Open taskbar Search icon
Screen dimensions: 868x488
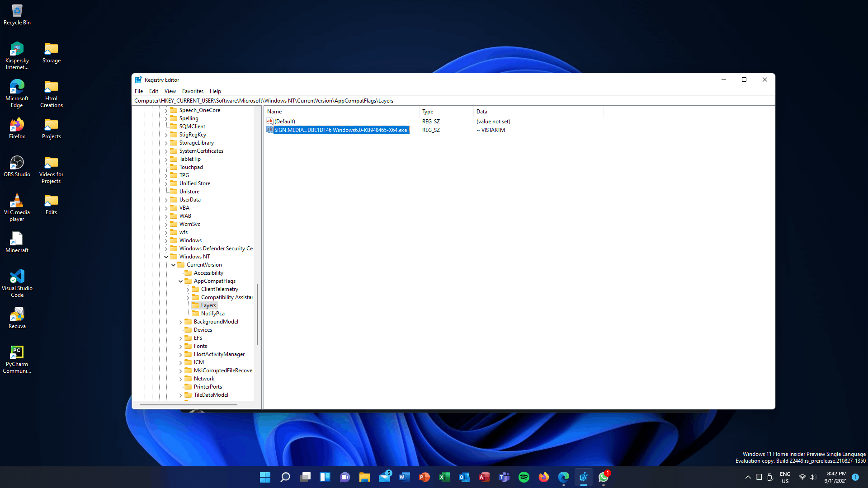coord(285,477)
